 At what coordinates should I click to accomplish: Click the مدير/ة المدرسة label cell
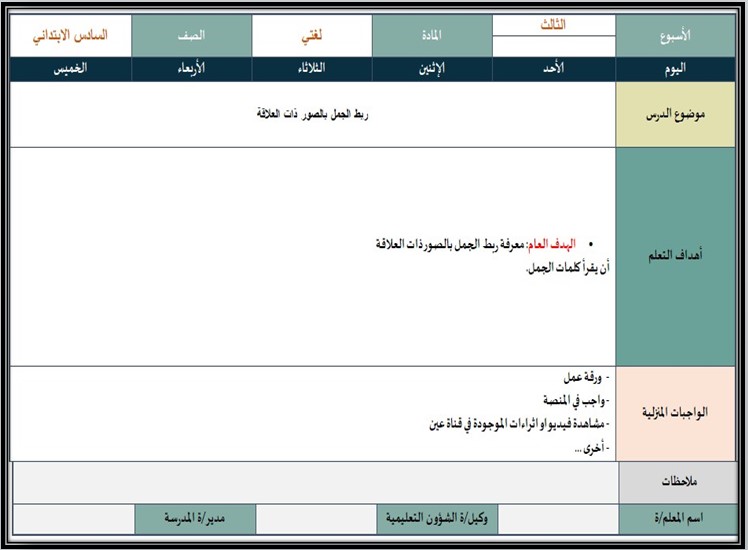tap(195, 519)
